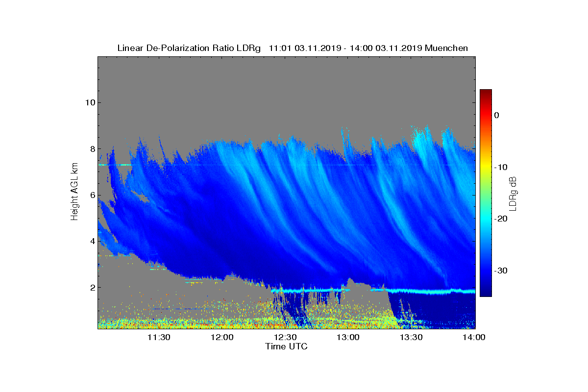Click the height tick label 8
The height and width of the screenshot is (392, 588).
click(x=92, y=149)
